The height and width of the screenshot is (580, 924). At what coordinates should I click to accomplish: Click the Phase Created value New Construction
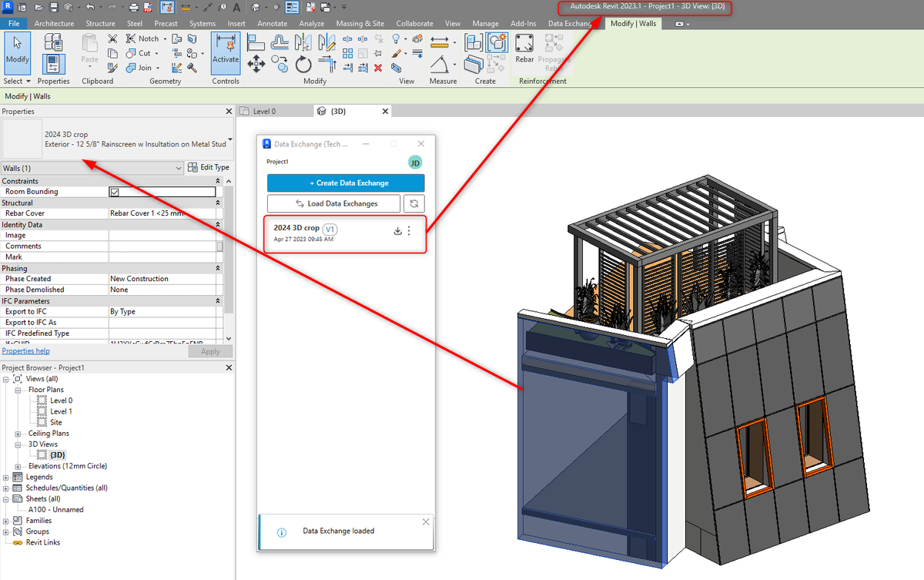162,279
